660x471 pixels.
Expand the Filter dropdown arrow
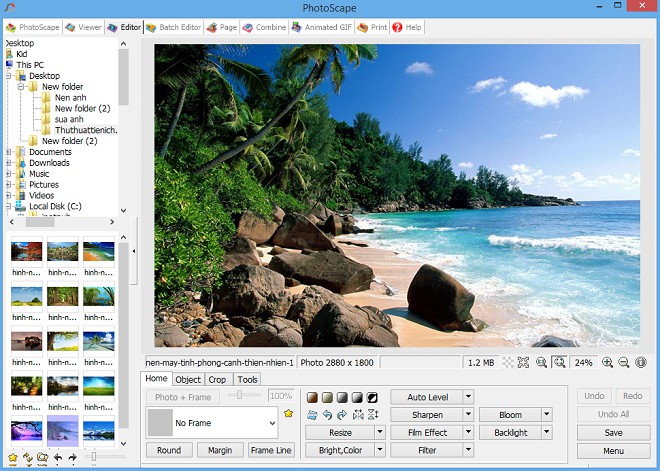coord(468,451)
